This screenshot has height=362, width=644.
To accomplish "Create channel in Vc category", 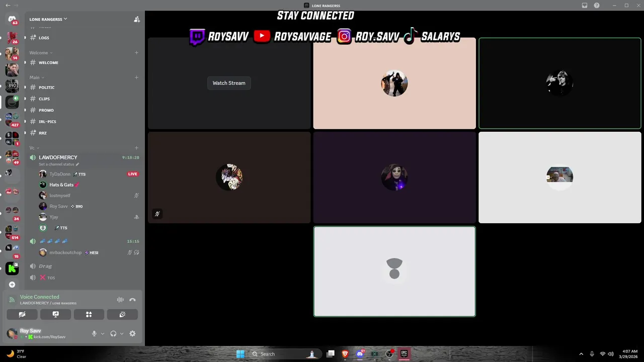I will click(136, 148).
